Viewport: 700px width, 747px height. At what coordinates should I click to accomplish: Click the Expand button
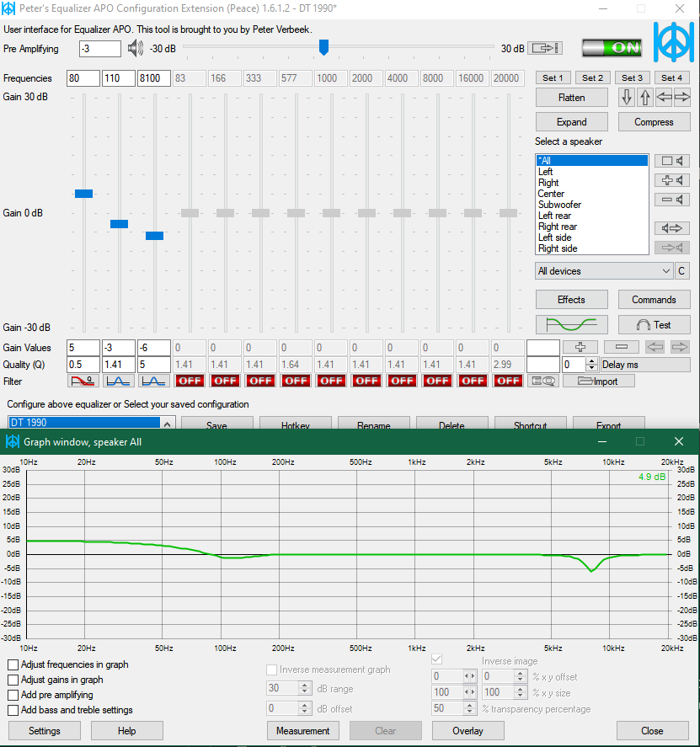tap(572, 122)
